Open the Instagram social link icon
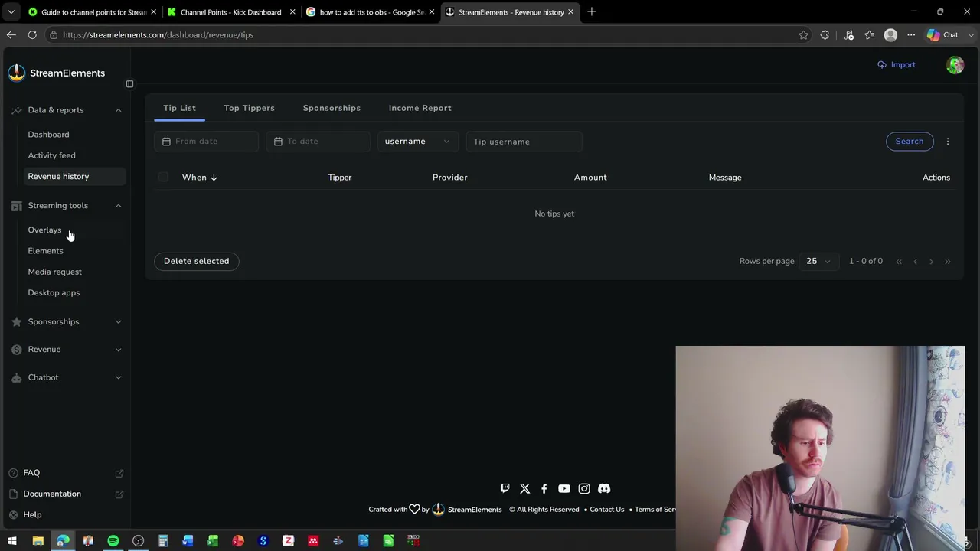The image size is (980, 551). point(584,488)
